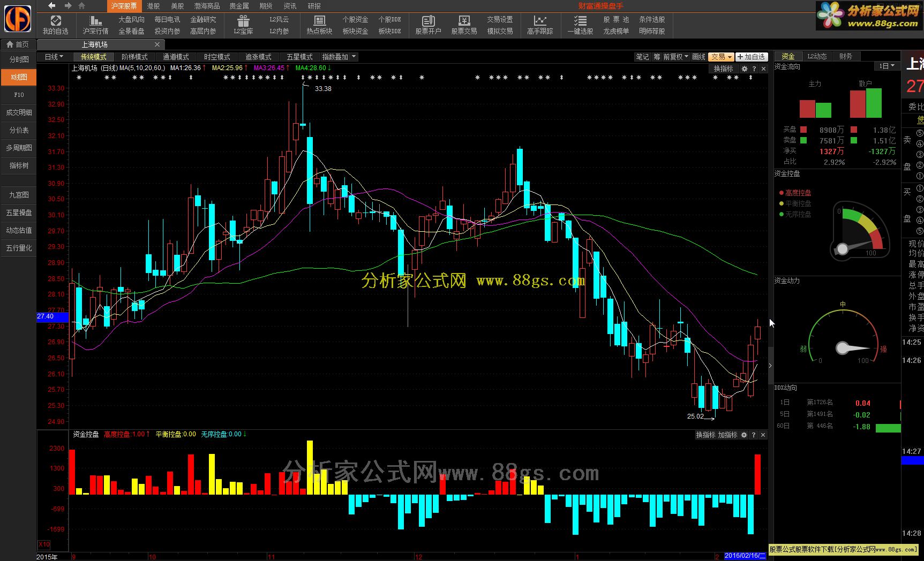Open F10 in left sidebar

(19, 95)
